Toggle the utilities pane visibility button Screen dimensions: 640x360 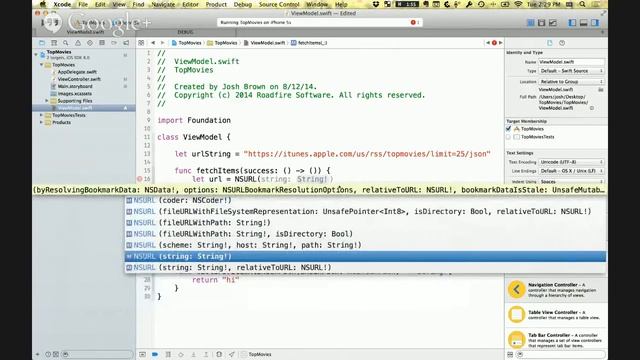coord(595,23)
